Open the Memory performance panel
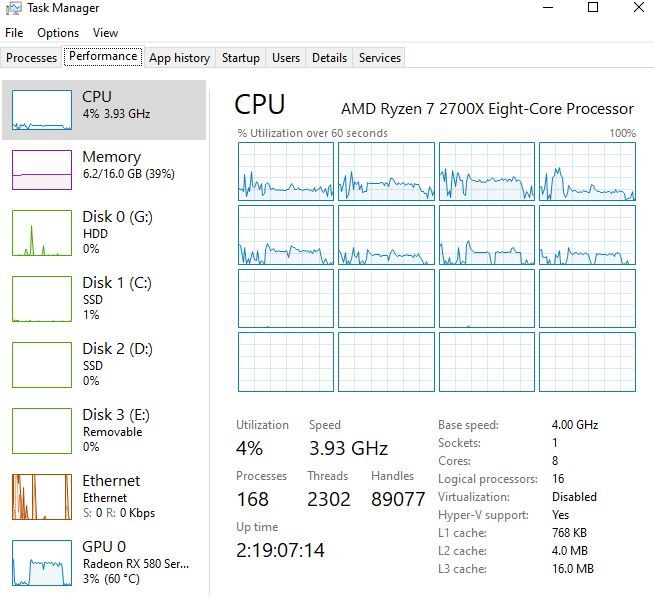Viewport: 654px width, 608px height. 104,169
